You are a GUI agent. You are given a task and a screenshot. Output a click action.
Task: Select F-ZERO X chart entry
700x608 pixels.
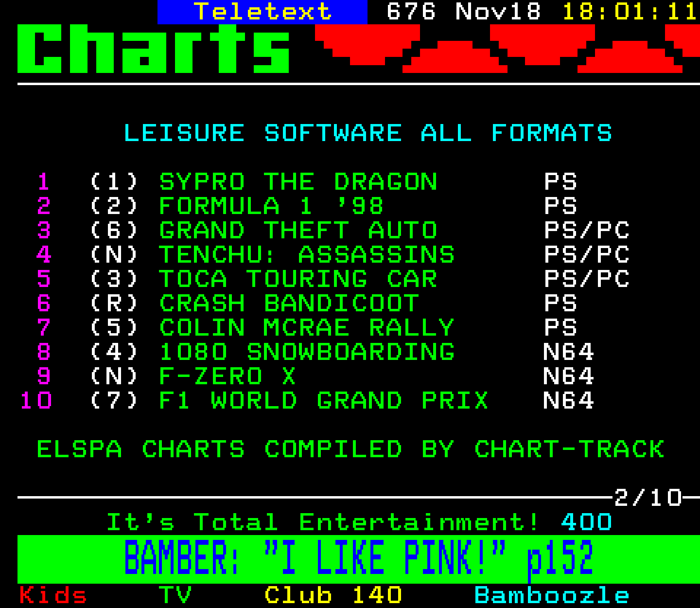click(x=227, y=376)
